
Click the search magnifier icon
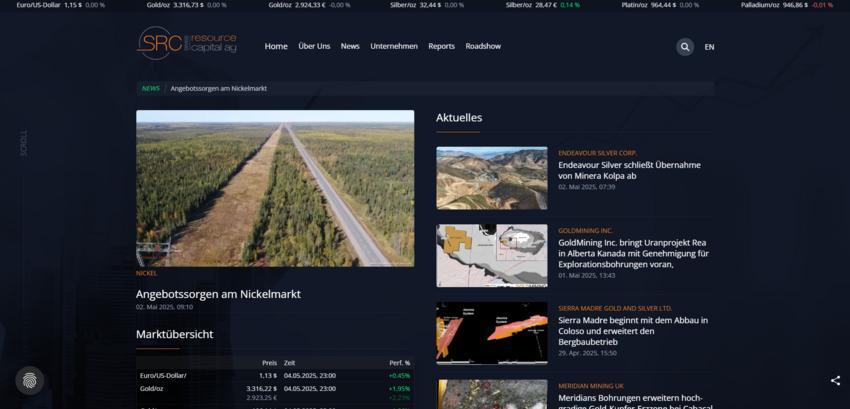pos(684,47)
